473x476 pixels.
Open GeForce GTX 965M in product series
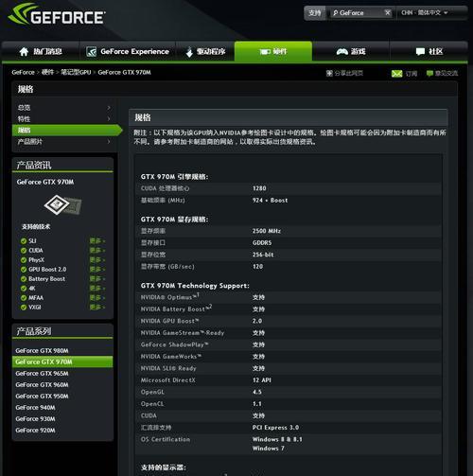pyautogui.click(x=42, y=374)
